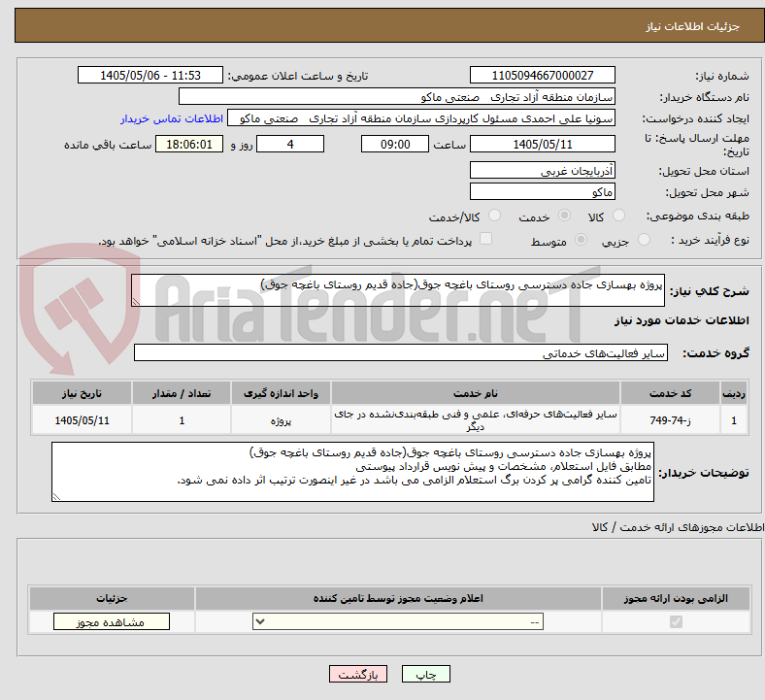This screenshot has width=765, height=700.
Task: Click the service code cell ز-74-749
Action: [x=671, y=420]
